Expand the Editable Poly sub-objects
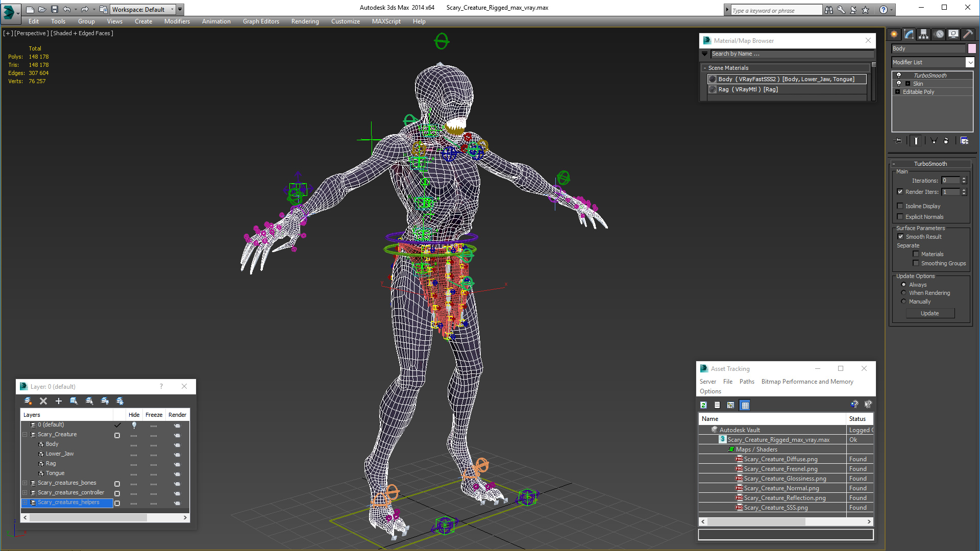Image resolution: width=980 pixels, height=551 pixels. pos(897,92)
